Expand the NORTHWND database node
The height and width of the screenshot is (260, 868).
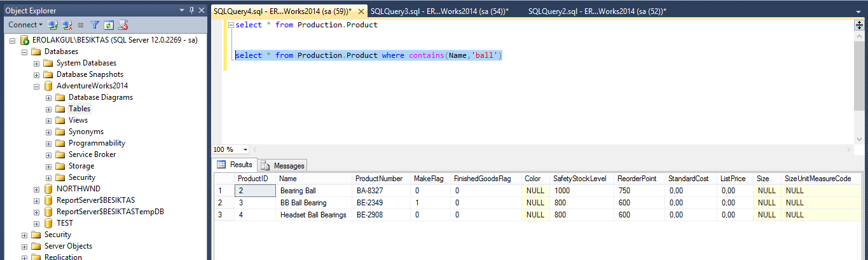37,189
